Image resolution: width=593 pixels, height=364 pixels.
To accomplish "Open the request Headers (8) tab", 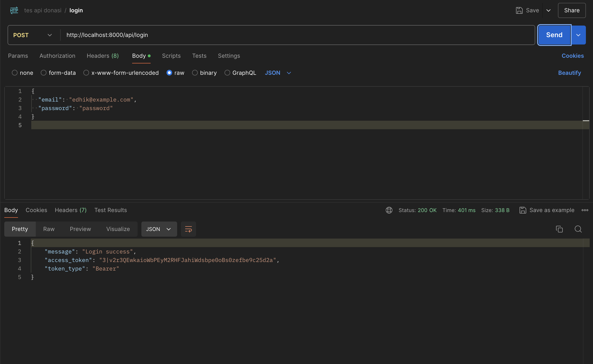I will click(x=103, y=56).
